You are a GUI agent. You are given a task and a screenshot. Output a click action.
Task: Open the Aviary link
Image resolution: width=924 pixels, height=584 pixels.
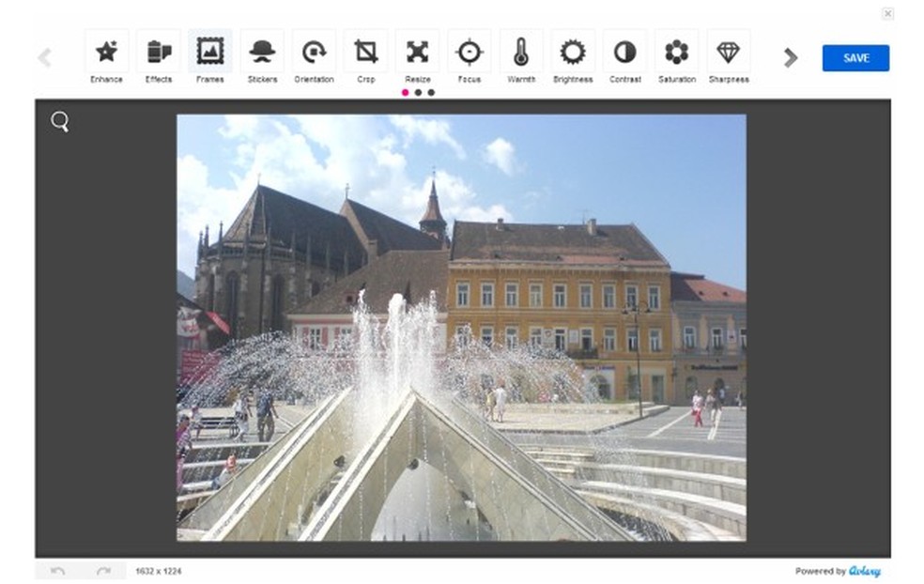[865, 571]
